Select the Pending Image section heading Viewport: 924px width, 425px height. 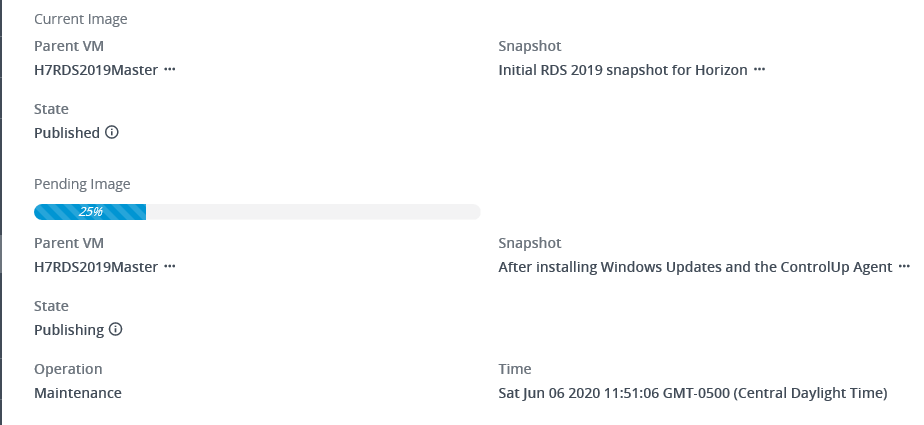pyautogui.click(x=82, y=184)
